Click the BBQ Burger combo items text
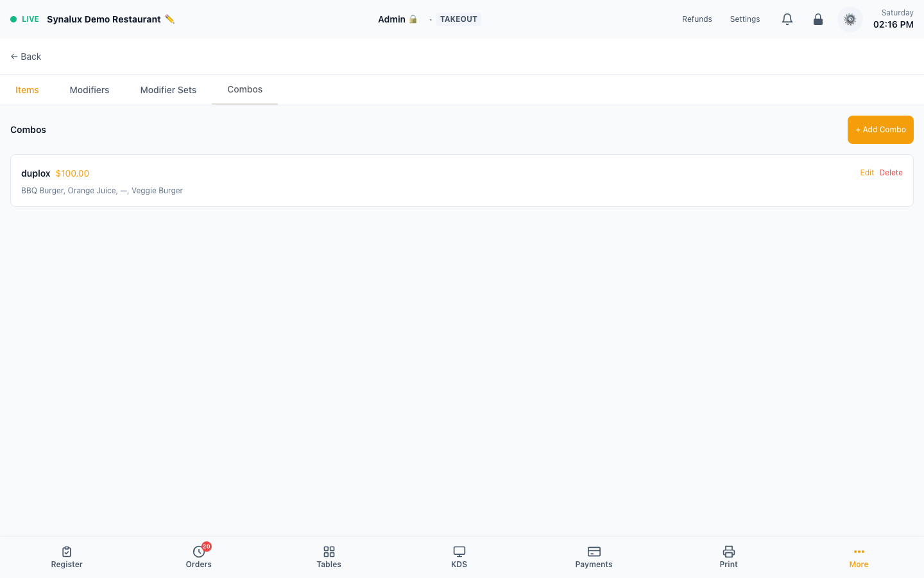This screenshot has width=924, height=578. [102, 191]
